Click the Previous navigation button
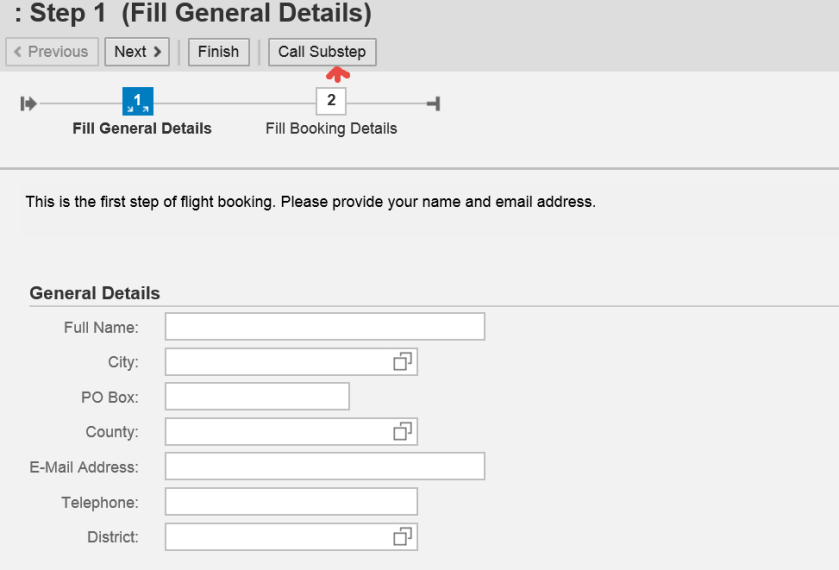 52,52
